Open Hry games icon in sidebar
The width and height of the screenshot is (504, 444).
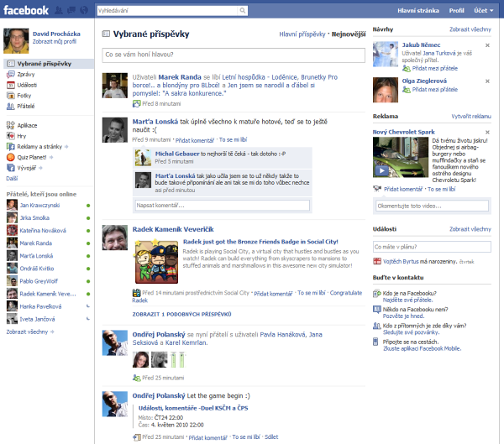coord(11,136)
